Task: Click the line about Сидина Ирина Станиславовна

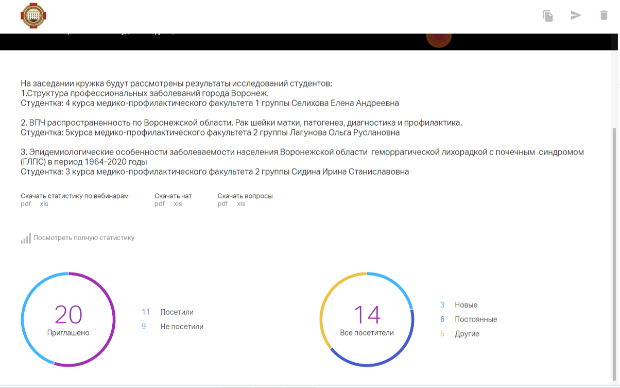Action: pyautogui.click(x=215, y=172)
